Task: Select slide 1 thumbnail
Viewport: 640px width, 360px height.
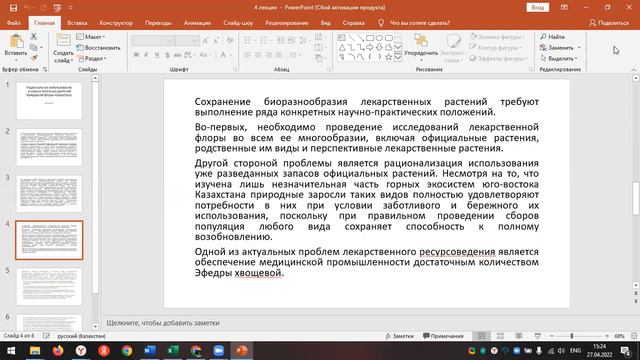Action: (x=49, y=101)
